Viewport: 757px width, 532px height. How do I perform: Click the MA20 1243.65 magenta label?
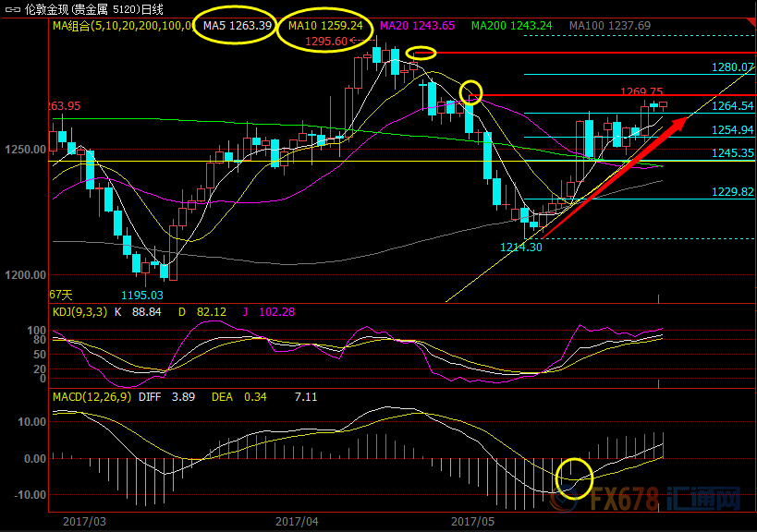417,26
